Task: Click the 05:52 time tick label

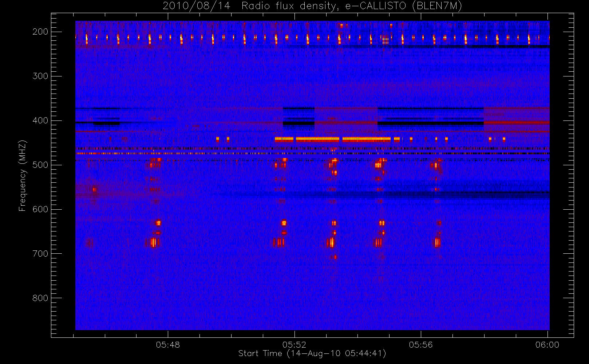Action: point(294,345)
